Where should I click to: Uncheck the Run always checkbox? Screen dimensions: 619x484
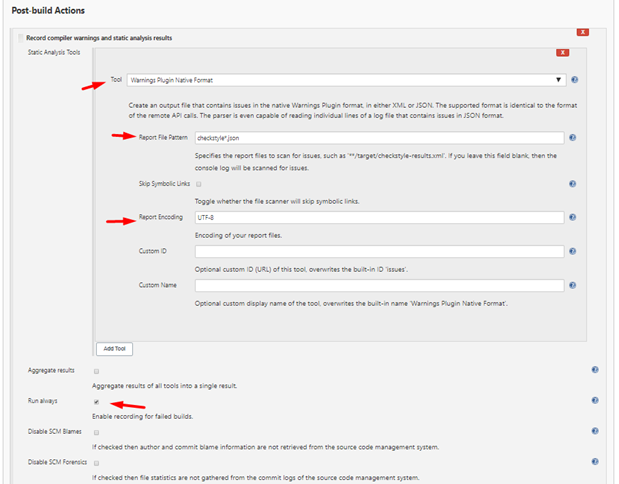click(x=96, y=402)
